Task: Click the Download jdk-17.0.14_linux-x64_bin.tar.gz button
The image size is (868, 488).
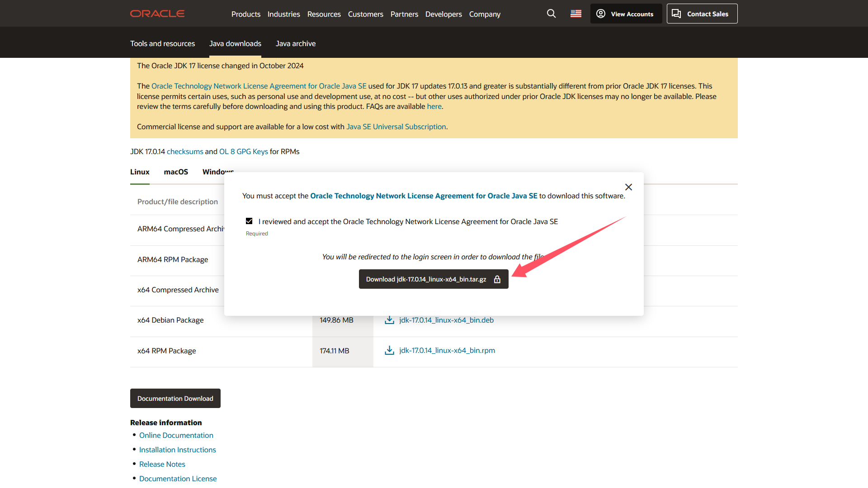Action: click(434, 279)
